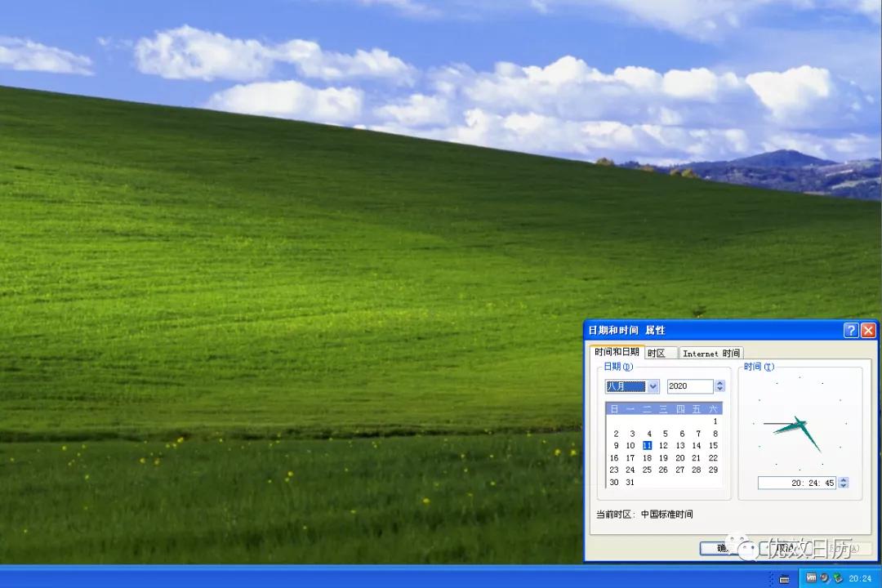
Task: Click inside the time field showing 20:24:45
Action: [796, 483]
